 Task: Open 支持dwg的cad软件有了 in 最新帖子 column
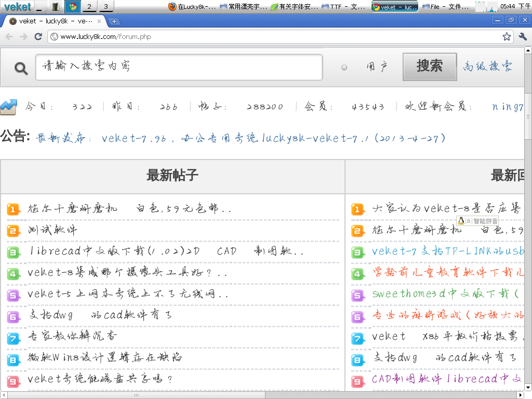[x=100, y=315]
